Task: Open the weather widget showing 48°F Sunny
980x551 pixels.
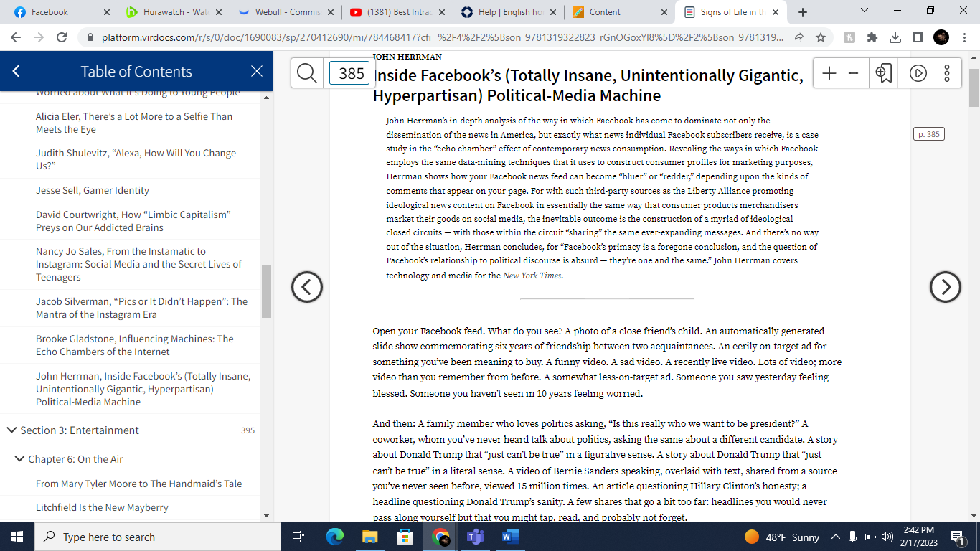Action: point(782,537)
